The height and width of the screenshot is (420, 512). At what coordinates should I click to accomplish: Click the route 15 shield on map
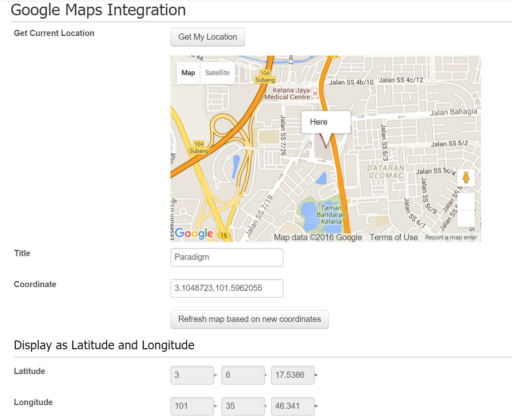(x=224, y=235)
